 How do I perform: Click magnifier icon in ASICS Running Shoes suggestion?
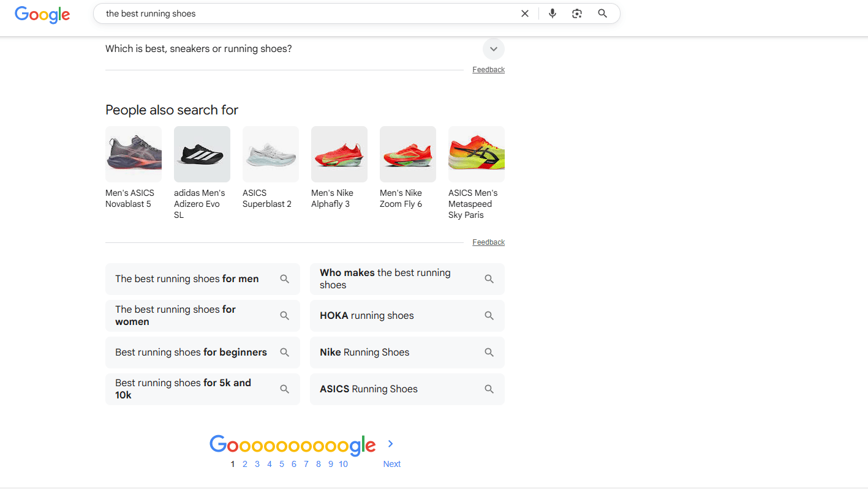pos(489,389)
